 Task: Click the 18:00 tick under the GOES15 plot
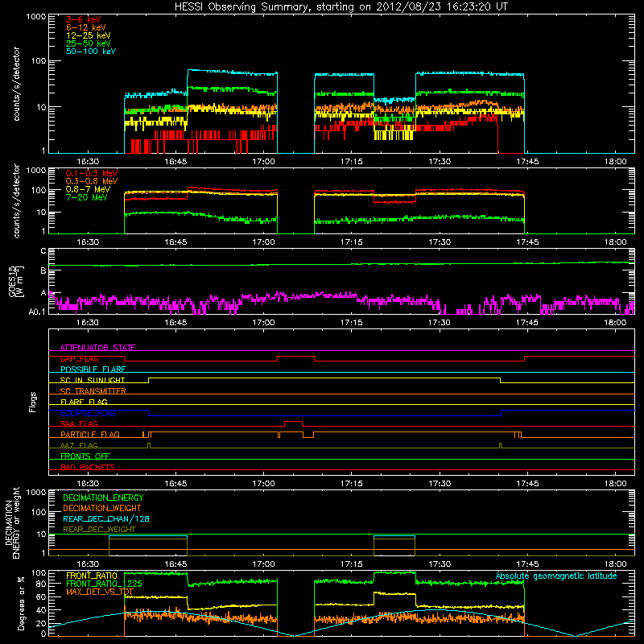pos(615,323)
